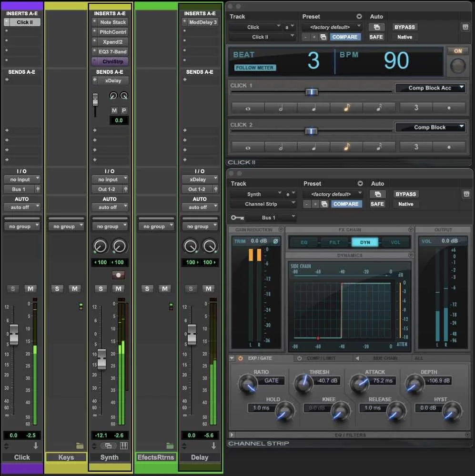Select sixteenth note value for Click 2
Viewport: 475px width, 476px height.
[379, 147]
